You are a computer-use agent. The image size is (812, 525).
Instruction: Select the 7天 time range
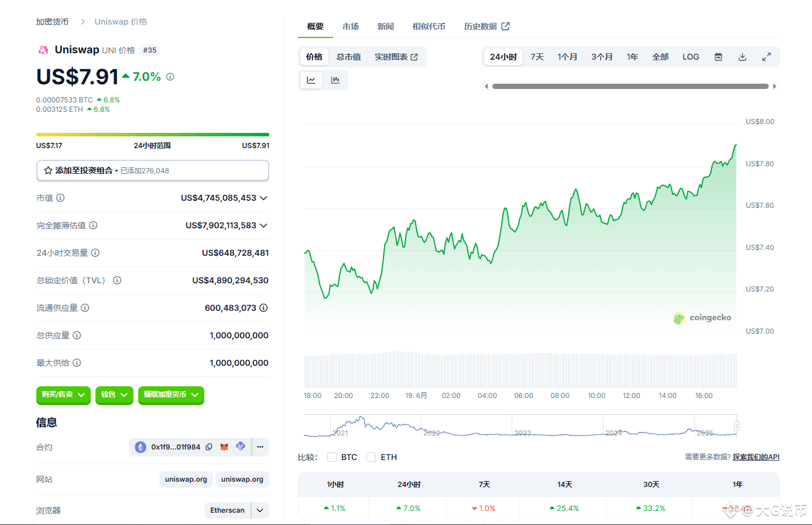[x=537, y=57]
